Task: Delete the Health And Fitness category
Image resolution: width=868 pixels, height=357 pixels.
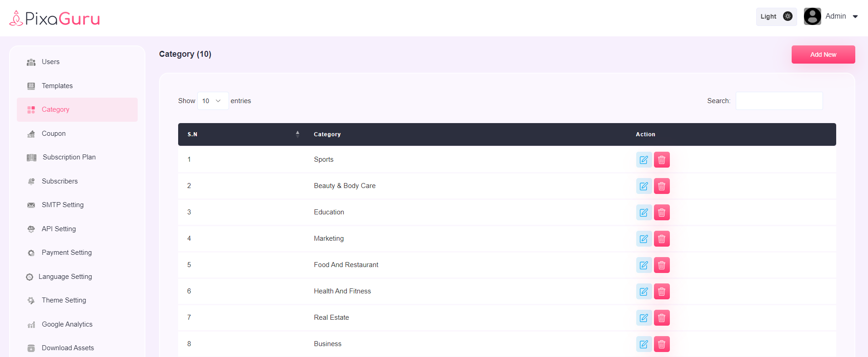Action: point(662,292)
